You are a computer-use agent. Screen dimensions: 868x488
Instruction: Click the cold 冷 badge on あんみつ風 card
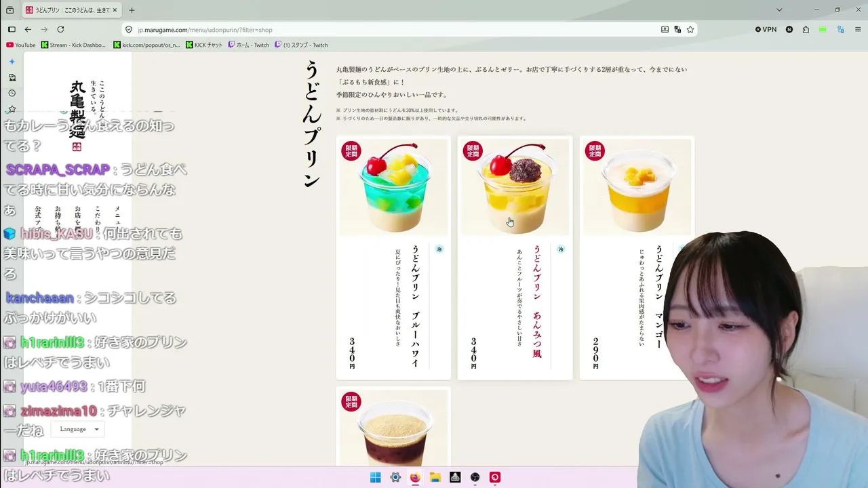click(x=561, y=249)
